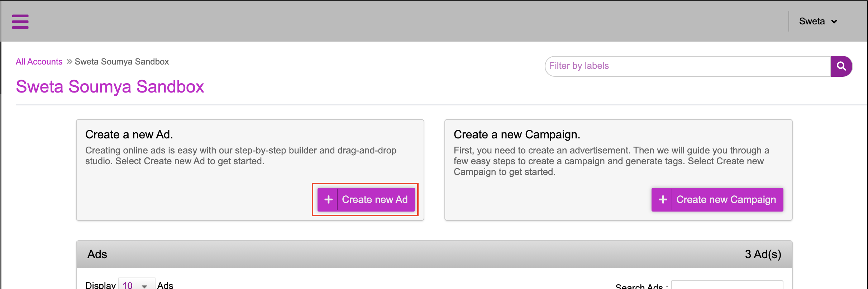
Task: Open the Display count dropdown showing 10
Action: (137, 285)
